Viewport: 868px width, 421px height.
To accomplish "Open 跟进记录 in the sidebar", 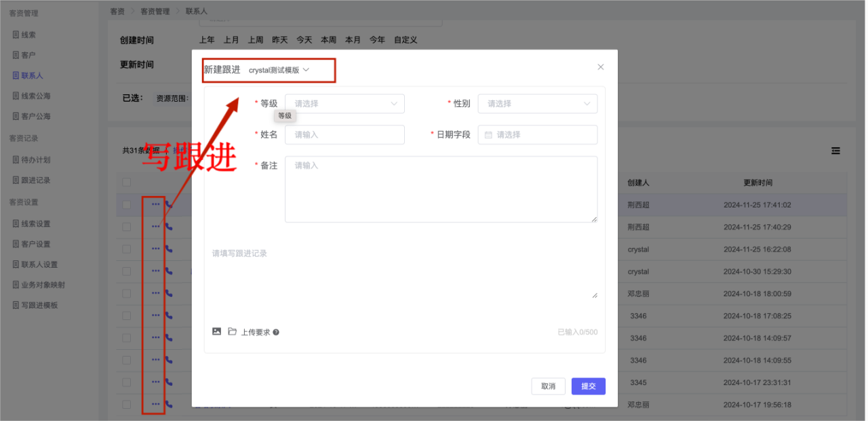I will 36,180.
